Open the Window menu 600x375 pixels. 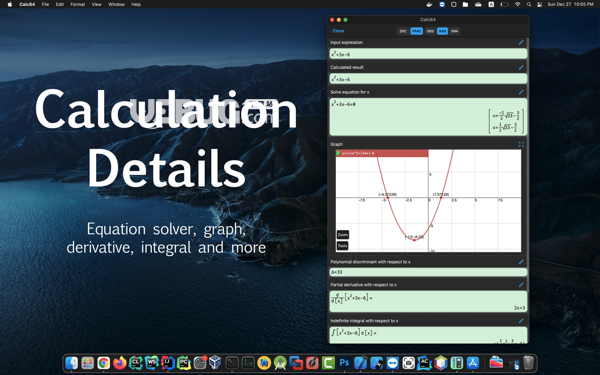click(116, 4)
